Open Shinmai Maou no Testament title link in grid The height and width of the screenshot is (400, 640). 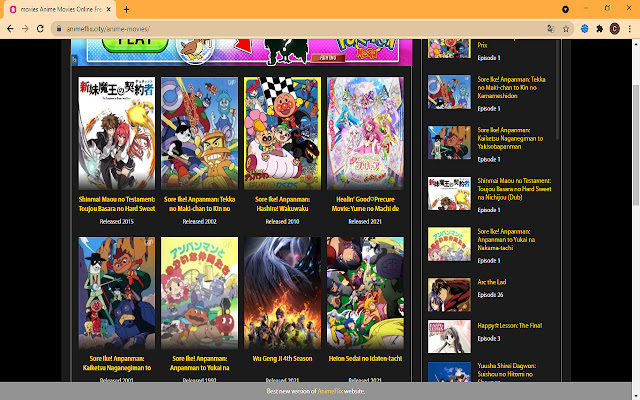pos(117,204)
